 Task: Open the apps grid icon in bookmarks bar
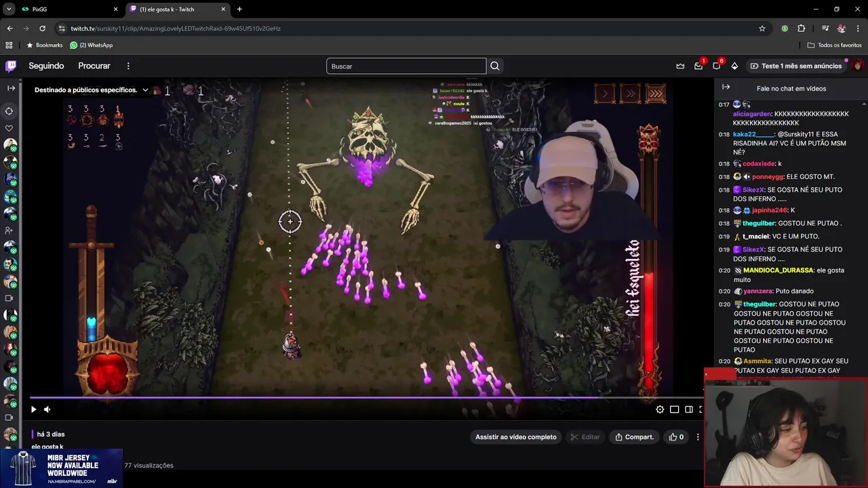tap(9, 45)
